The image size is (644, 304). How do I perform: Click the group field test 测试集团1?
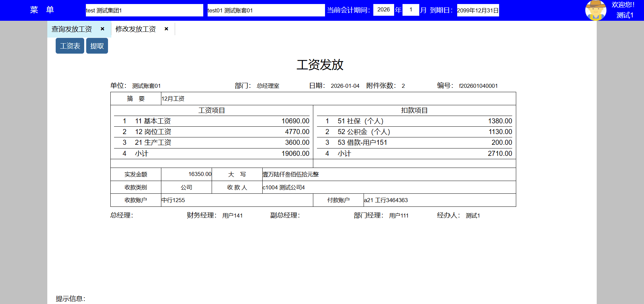coord(144,10)
